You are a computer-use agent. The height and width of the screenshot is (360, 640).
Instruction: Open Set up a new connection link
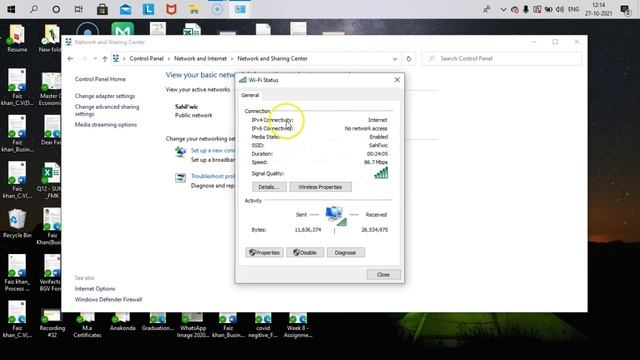coord(213,151)
